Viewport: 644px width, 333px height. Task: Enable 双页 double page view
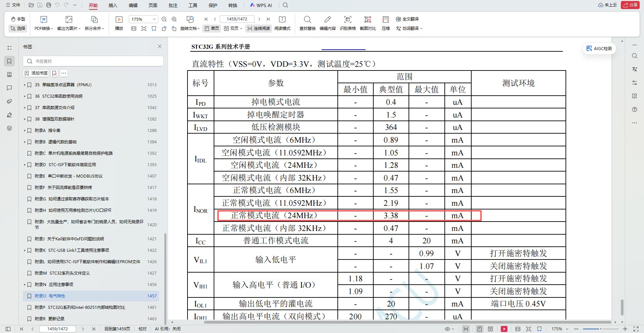click(233, 29)
